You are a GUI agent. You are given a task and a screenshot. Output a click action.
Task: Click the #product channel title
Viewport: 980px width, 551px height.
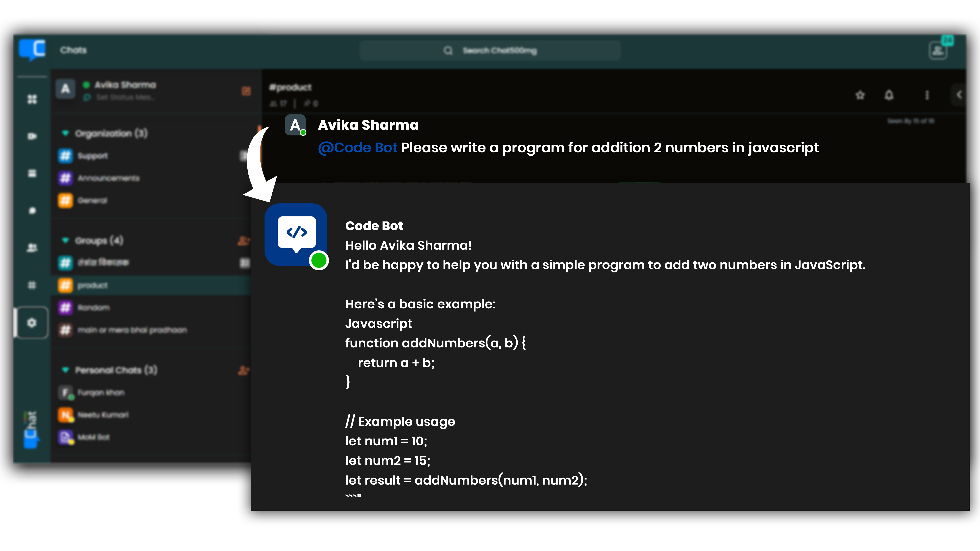coord(290,87)
